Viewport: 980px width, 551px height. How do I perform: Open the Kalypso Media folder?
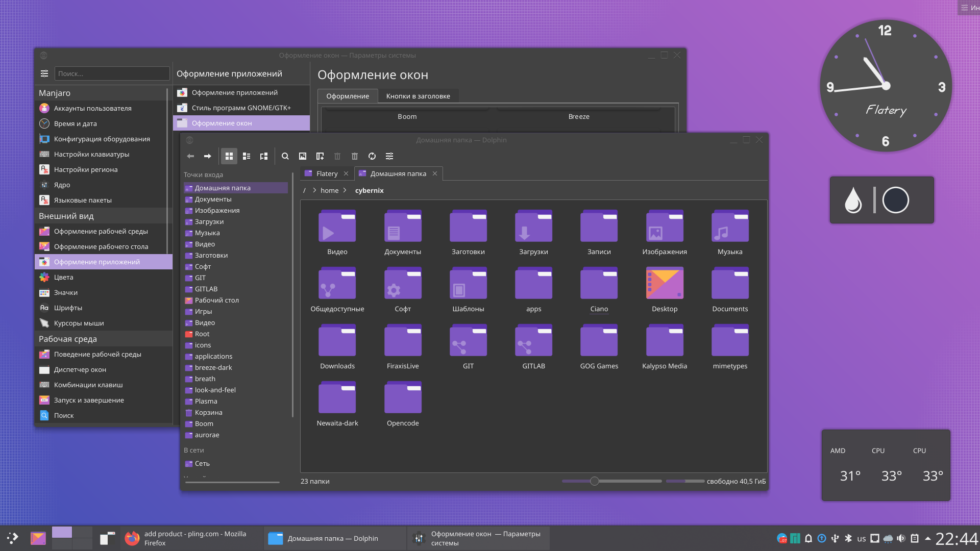[x=665, y=340]
